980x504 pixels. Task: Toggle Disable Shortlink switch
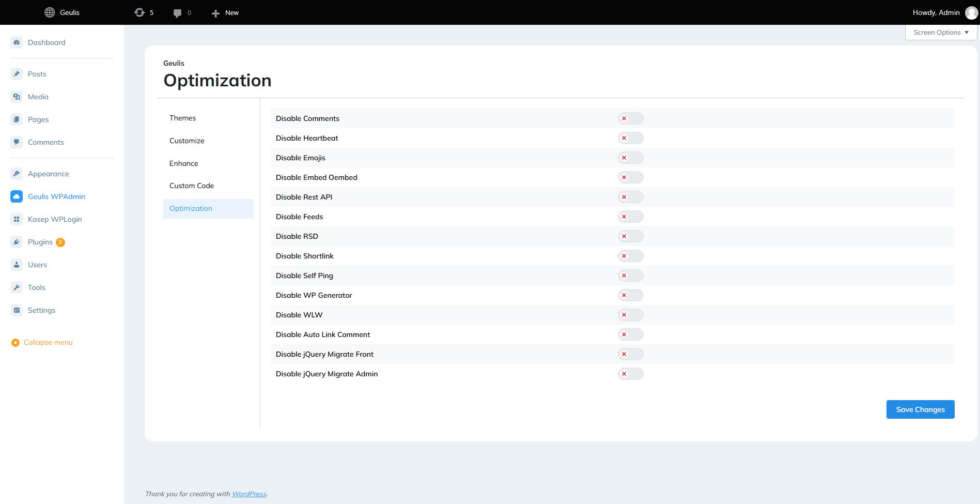(630, 256)
